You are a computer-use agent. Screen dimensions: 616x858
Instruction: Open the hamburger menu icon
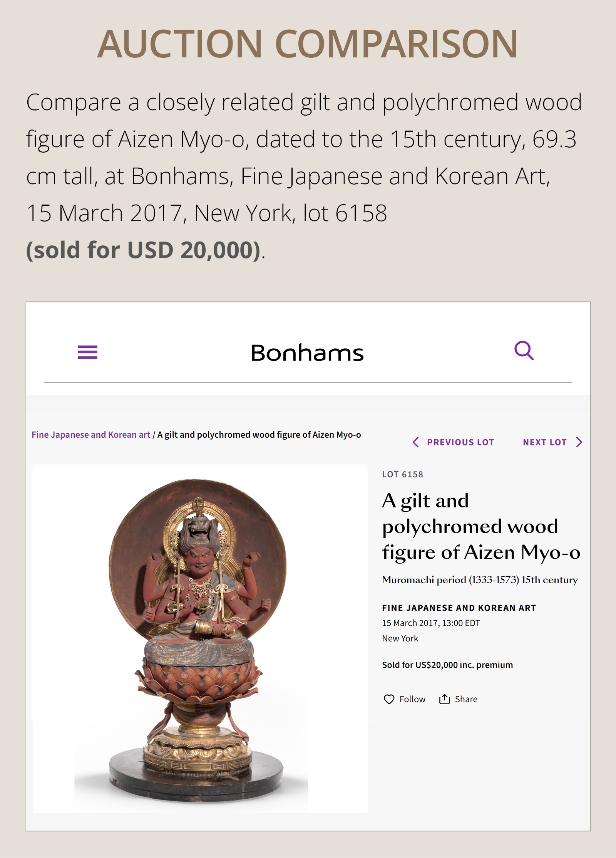[87, 352]
